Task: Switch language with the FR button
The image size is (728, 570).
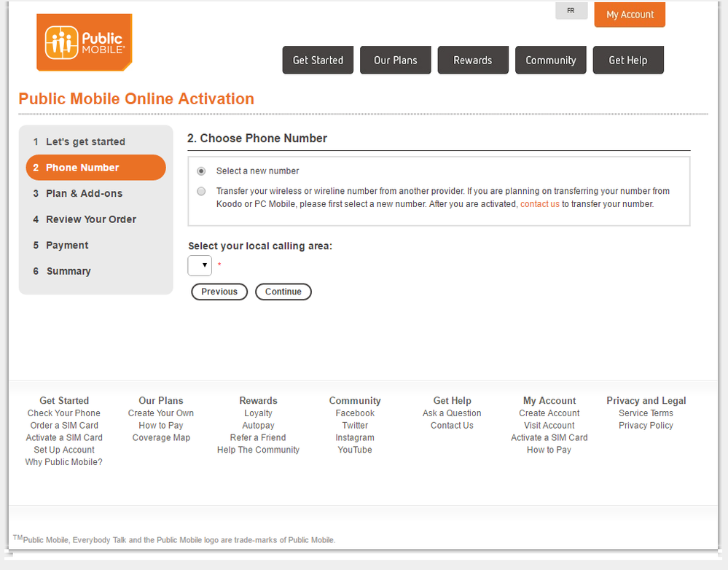Action: tap(571, 11)
